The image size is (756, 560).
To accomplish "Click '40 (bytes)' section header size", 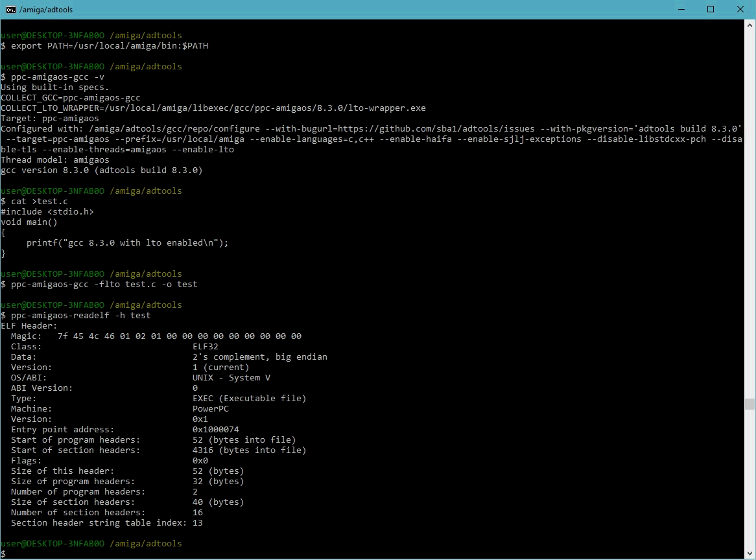I will 219,502.
